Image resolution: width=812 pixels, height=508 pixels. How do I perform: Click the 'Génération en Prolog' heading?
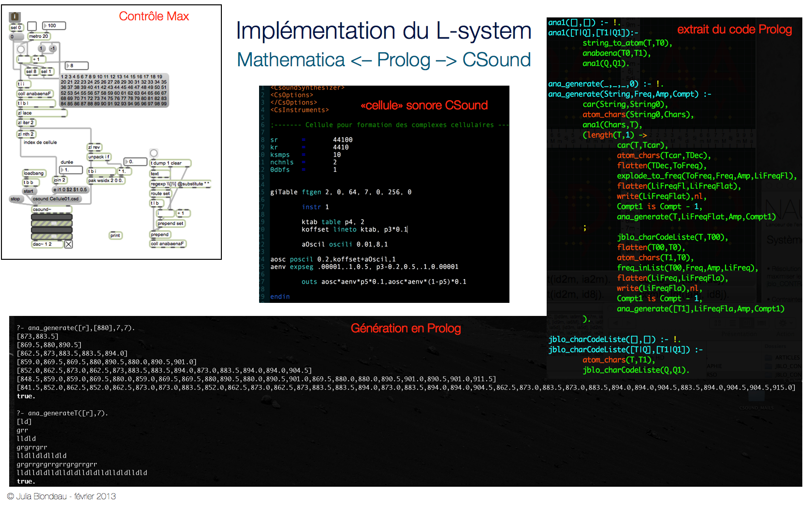pos(406,329)
